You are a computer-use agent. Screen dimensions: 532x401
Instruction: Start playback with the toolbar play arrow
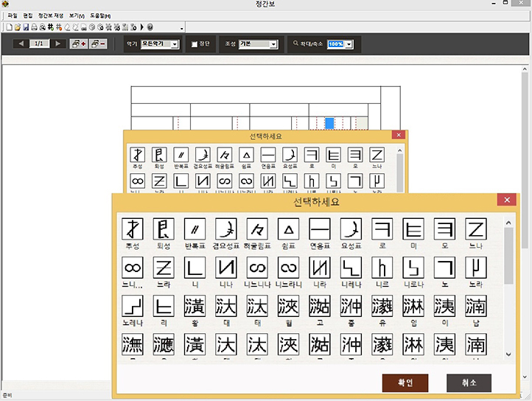tap(141, 27)
